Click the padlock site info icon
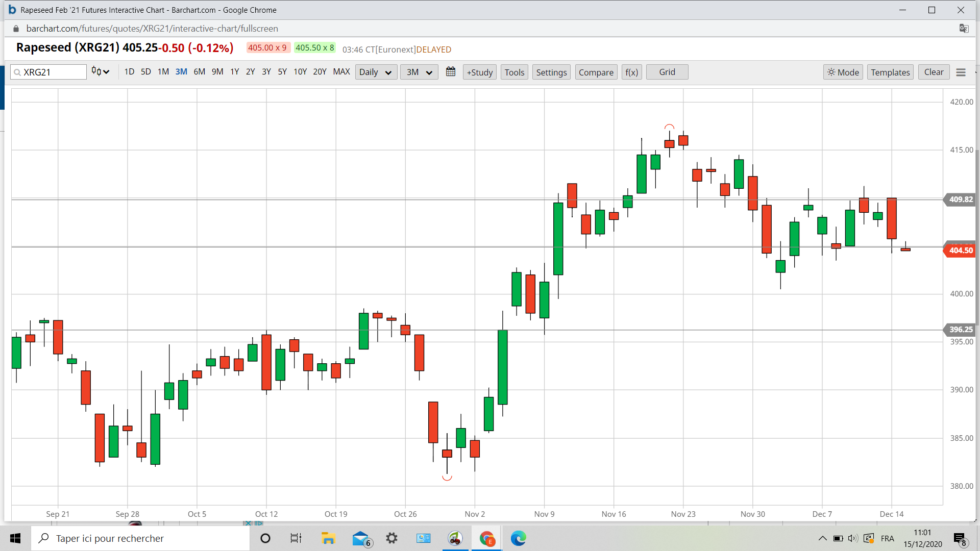Image resolution: width=980 pixels, height=551 pixels. [x=16, y=29]
